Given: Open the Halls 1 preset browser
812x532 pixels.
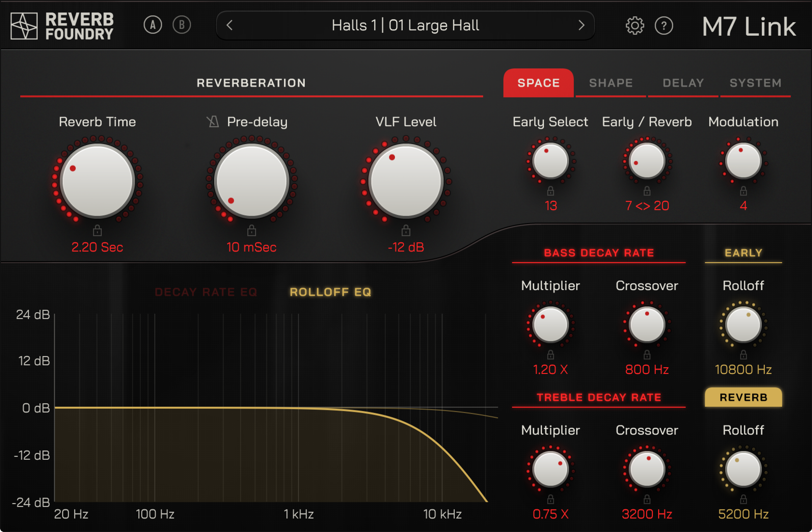Looking at the screenshot, I should coord(406,25).
